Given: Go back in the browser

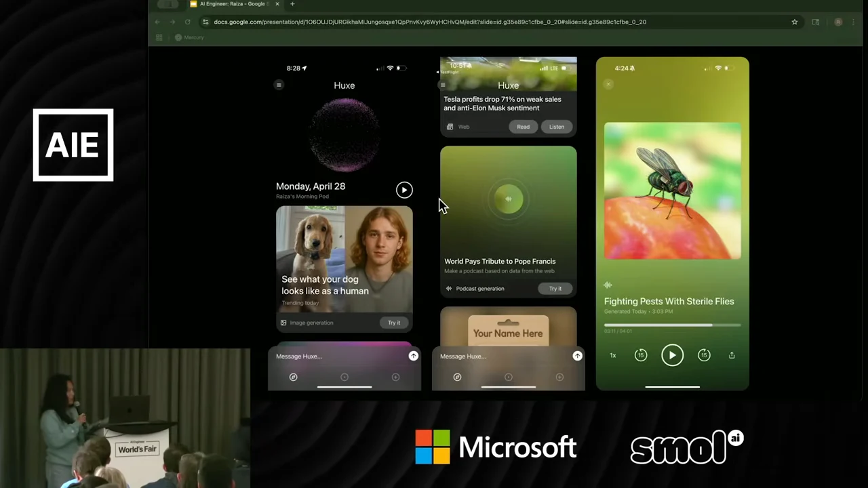Looking at the screenshot, I should pos(157,22).
